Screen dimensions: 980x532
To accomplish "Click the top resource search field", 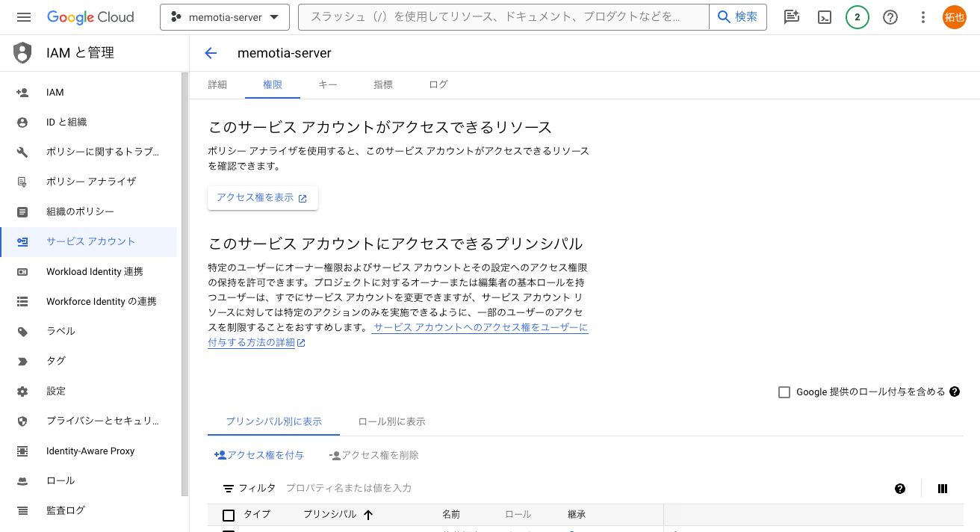I will 504,17.
